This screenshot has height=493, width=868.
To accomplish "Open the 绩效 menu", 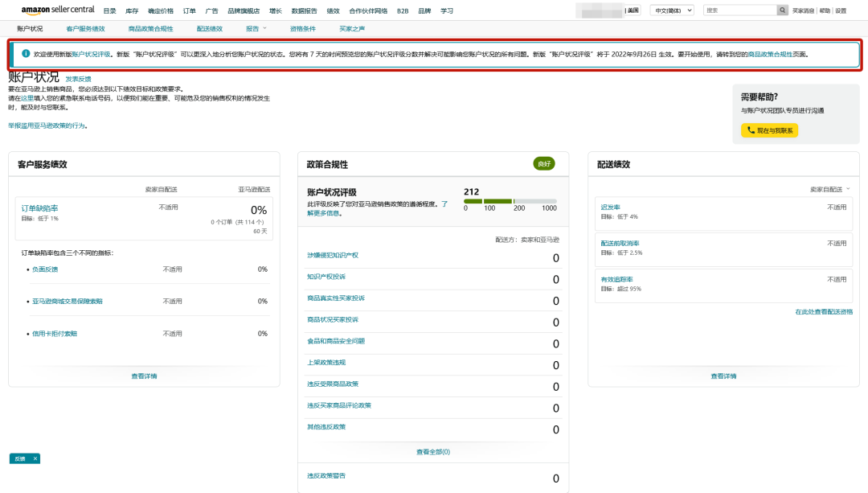I will click(333, 11).
